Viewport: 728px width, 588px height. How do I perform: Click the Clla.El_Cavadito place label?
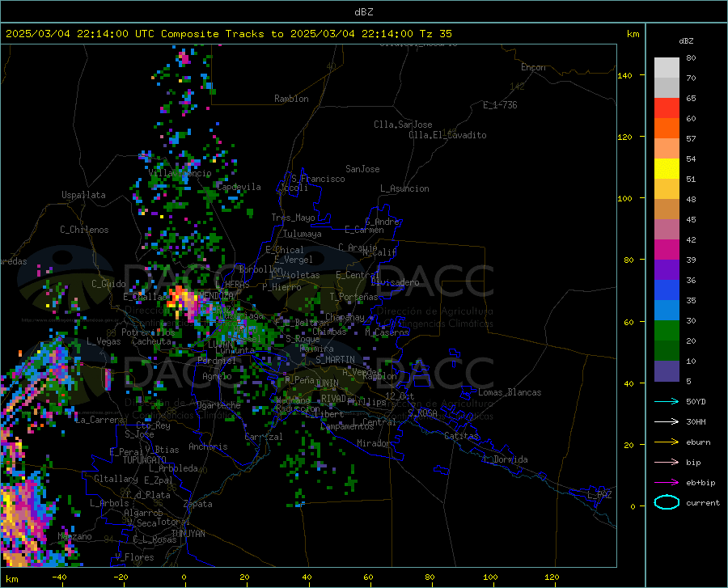coord(447,135)
